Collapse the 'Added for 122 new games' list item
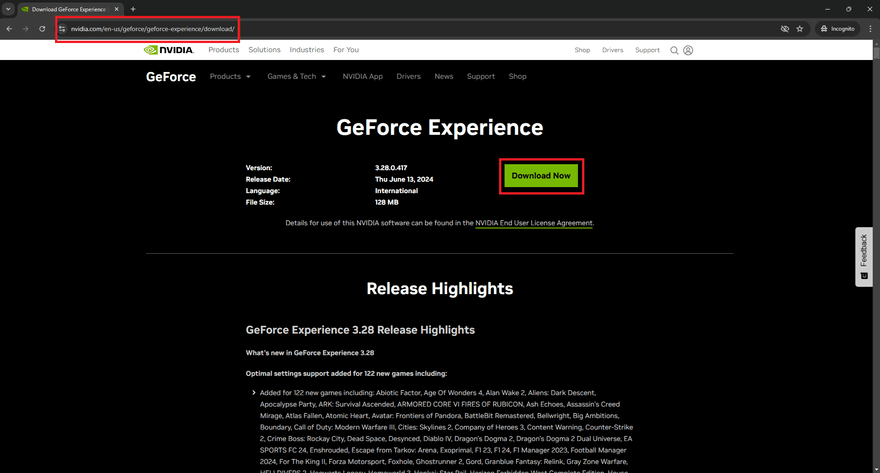880x473 pixels. pyautogui.click(x=254, y=393)
